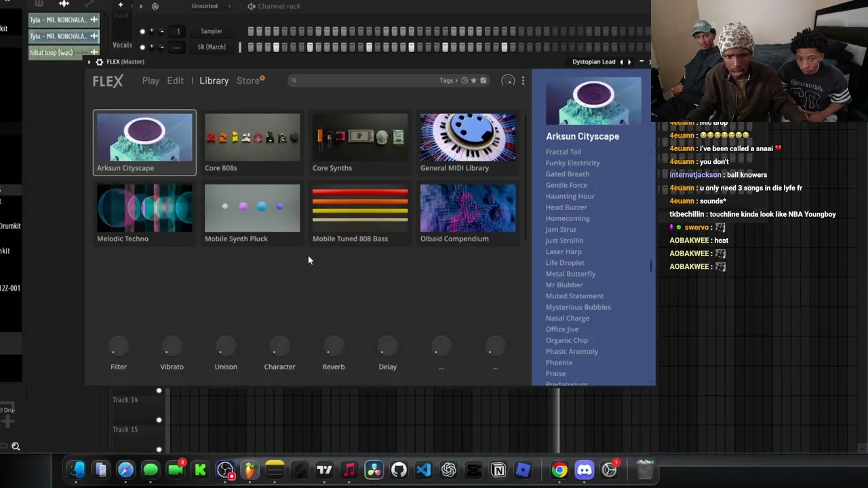Screen dimensions: 868x488
Task: Open the Library tab in FLEX
Action: click(214, 81)
